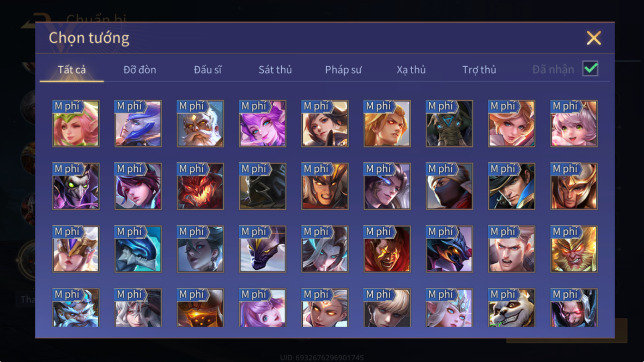Pick the red flaming demon hero portrait
Viewport: 644px width, 362px height.
200,186
